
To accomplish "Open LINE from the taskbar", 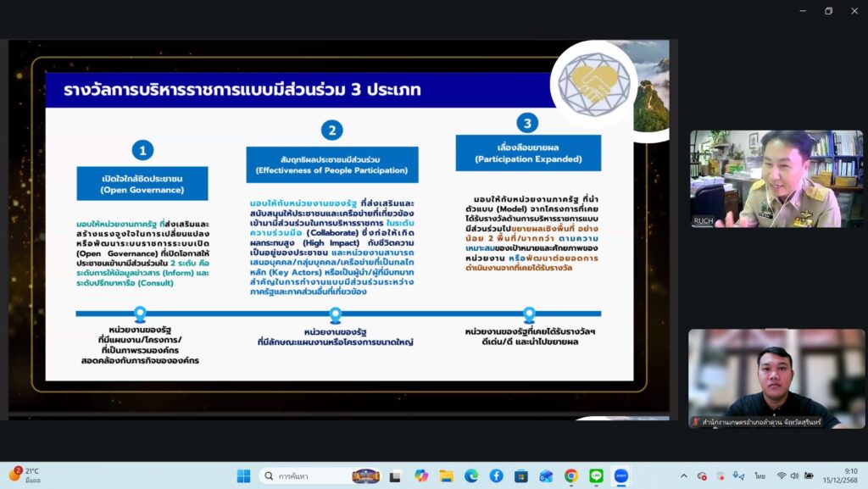I will pos(595,475).
